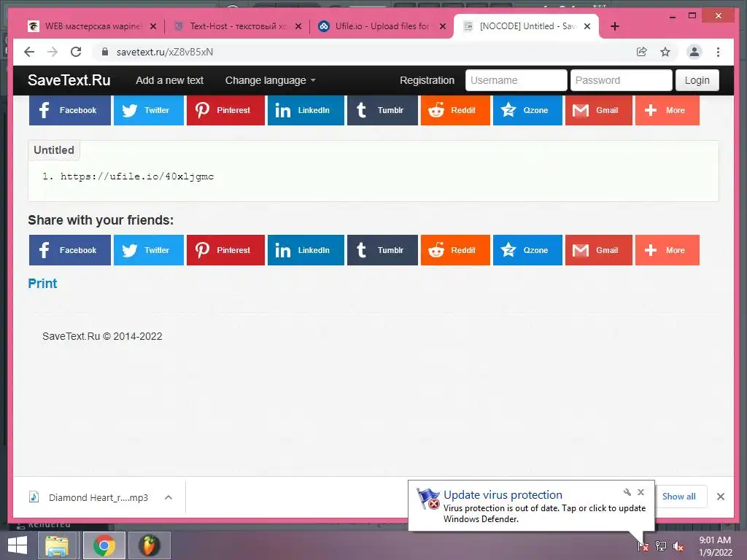Click the Untitled text title
The width and height of the screenshot is (747, 560).
54,150
